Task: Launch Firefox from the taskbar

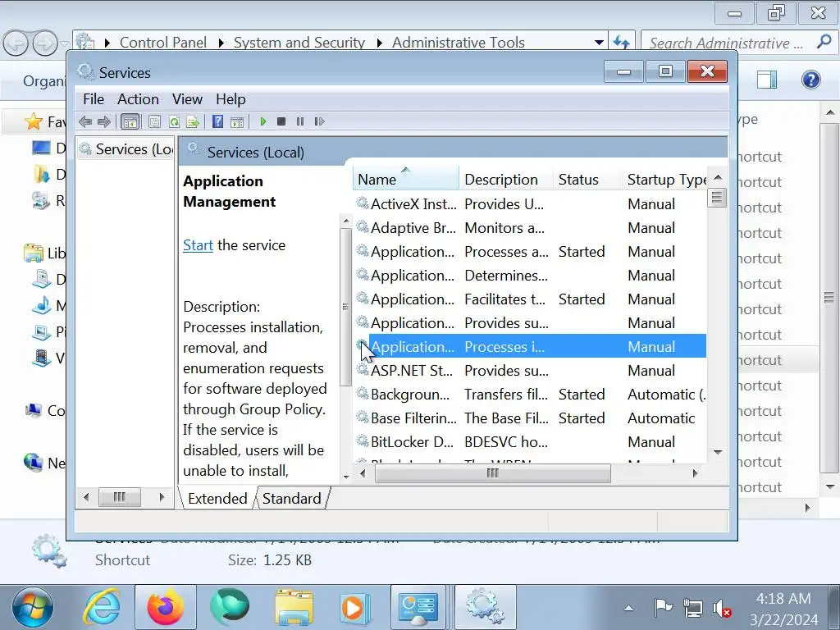Action: [x=165, y=607]
